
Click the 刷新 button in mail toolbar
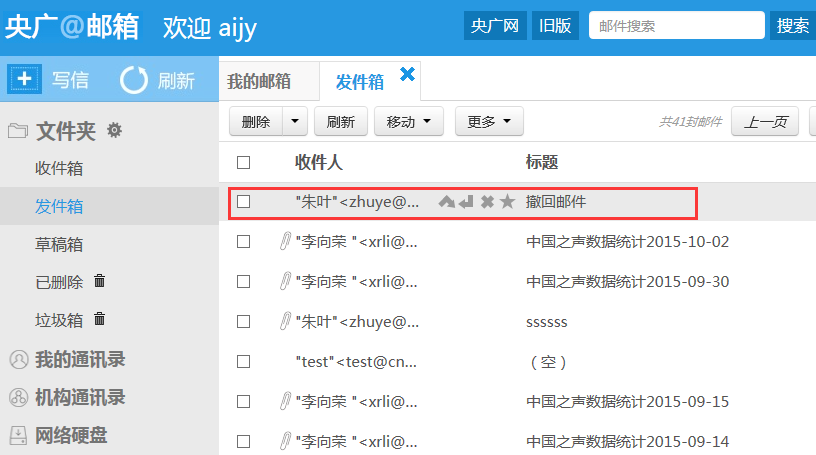(341, 121)
